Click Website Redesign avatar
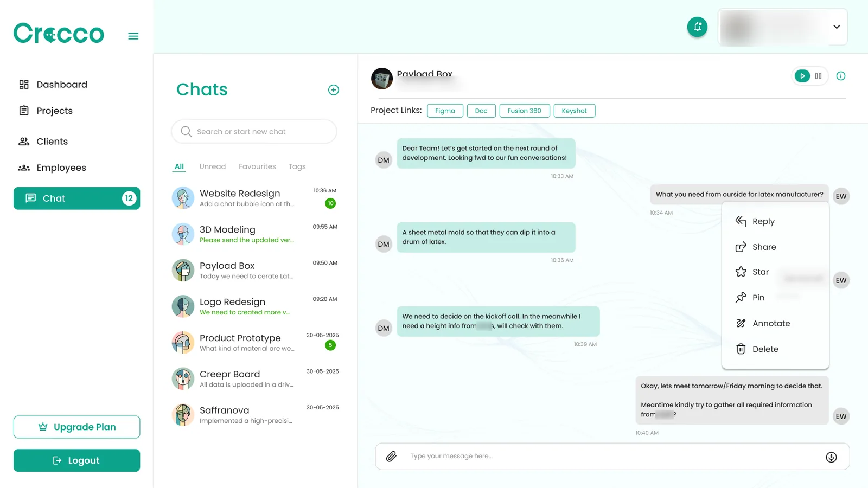Viewport: 868px width, 488px height. 183,198
